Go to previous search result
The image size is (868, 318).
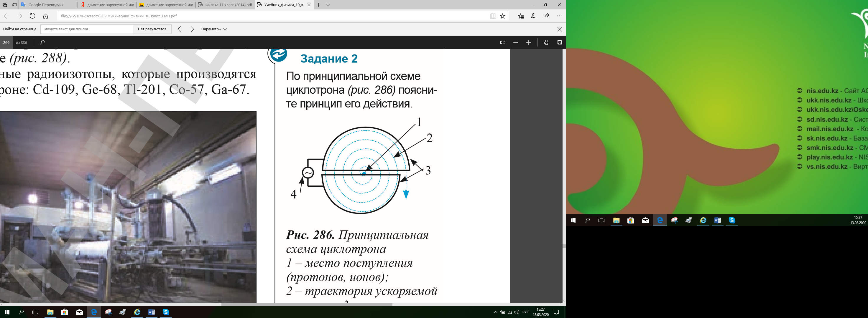pos(179,29)
